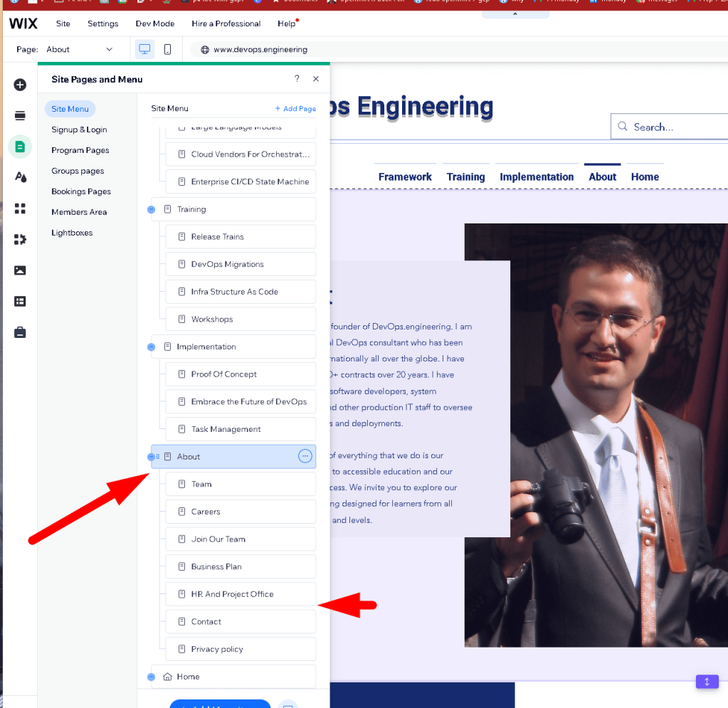Open the Site menu
This screenshot has height=708, width=728.
(x=63, y=23)
